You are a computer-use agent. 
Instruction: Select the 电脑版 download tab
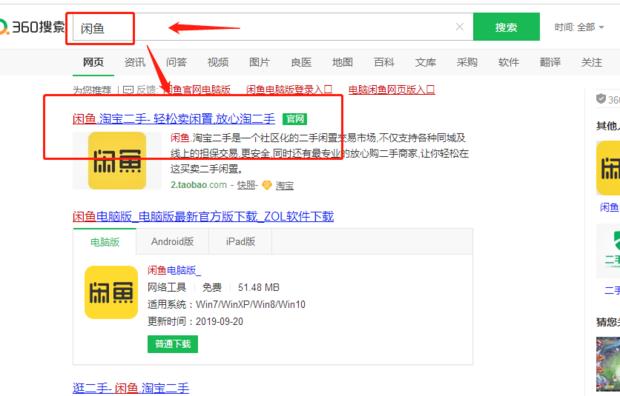click(x=105, y=242)
